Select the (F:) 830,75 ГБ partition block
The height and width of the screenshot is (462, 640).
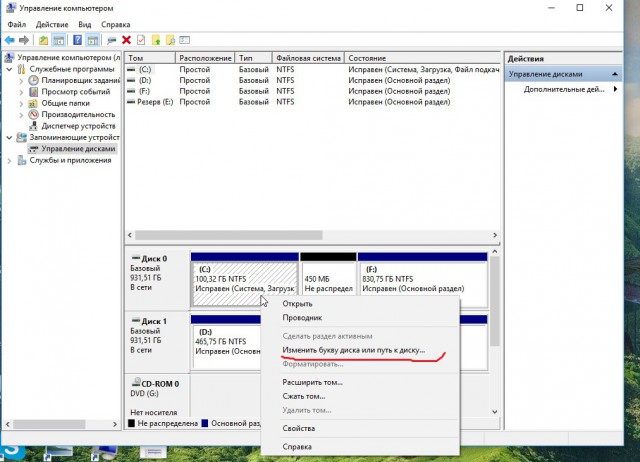coord(422,280)
